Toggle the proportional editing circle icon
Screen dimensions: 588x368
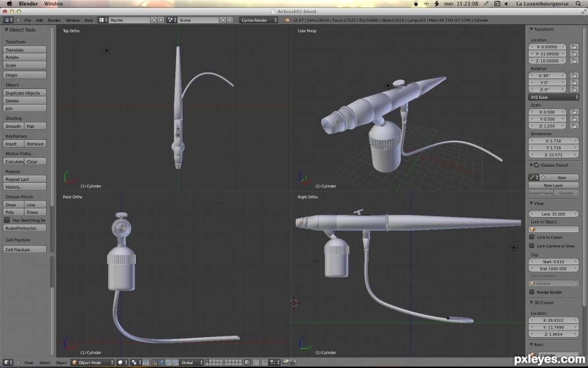(256, 362)
